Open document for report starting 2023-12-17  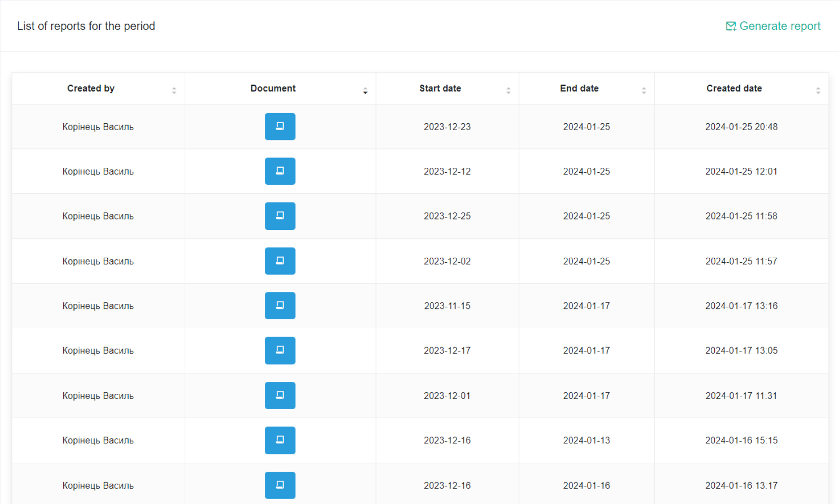coord(280,351)
